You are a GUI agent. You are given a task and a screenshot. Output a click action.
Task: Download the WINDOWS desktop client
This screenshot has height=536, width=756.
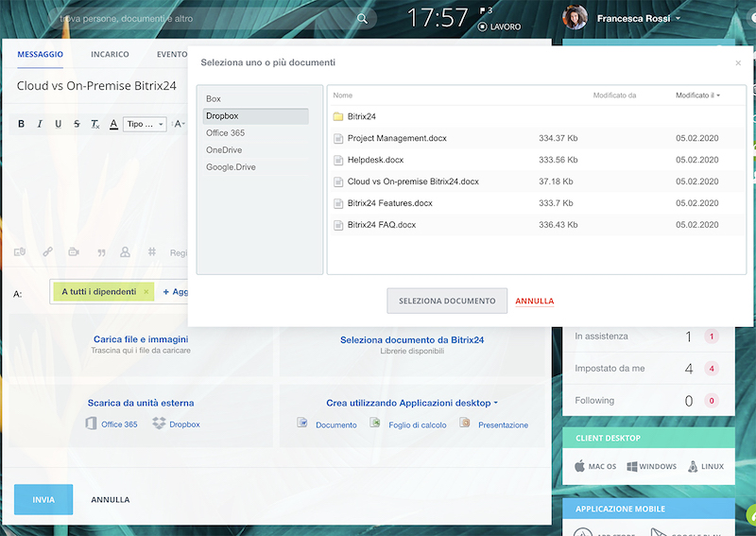(x=651, y=467)
